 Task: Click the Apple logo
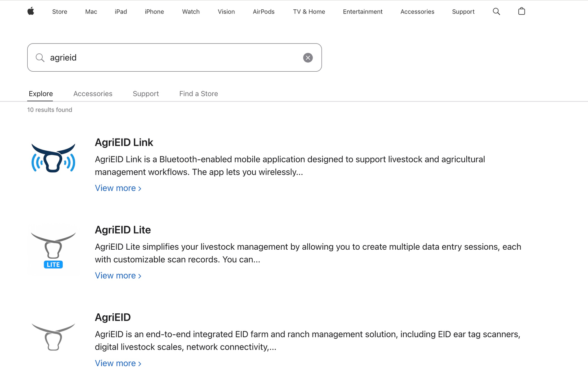31,11
